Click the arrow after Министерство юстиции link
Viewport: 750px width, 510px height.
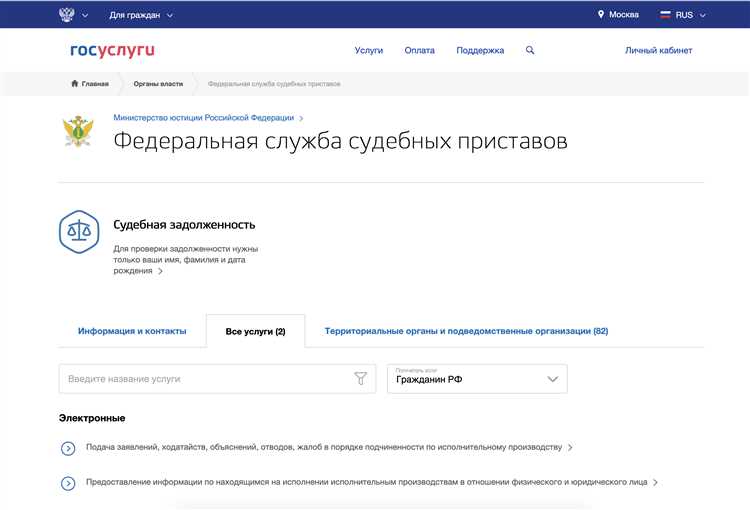301,118
